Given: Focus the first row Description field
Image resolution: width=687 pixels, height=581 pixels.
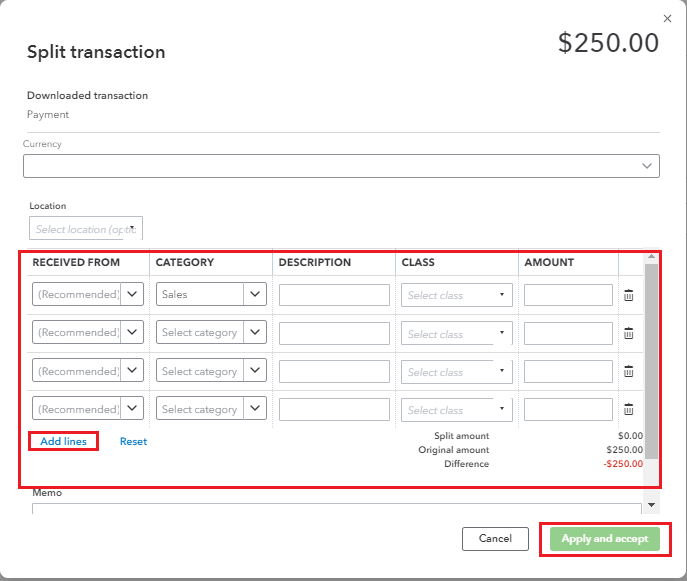Looking at the screenshot, I should coord(334,295).
